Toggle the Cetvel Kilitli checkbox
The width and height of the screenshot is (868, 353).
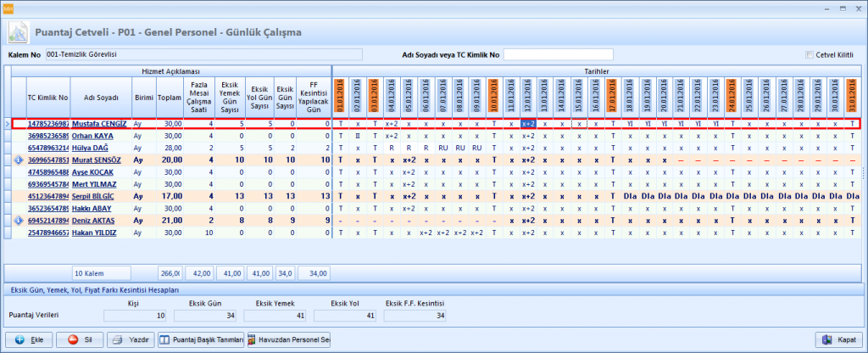810,55
